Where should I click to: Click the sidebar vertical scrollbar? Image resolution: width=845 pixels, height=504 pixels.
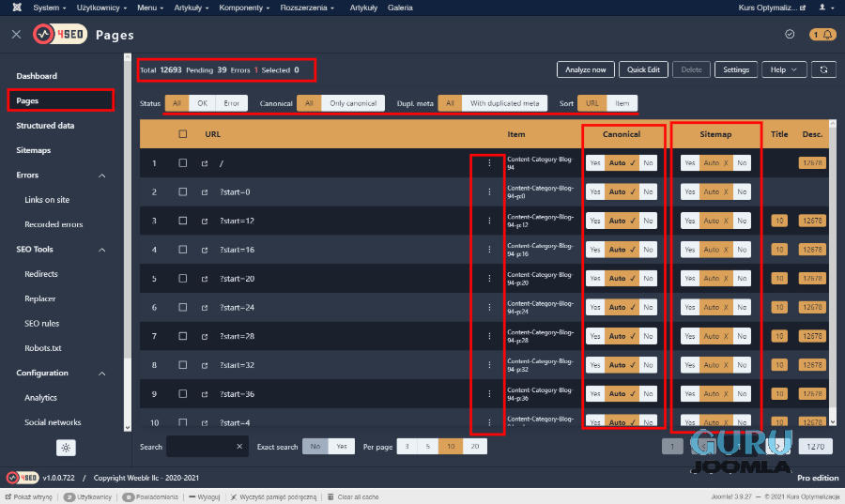(x=128, y=242)
